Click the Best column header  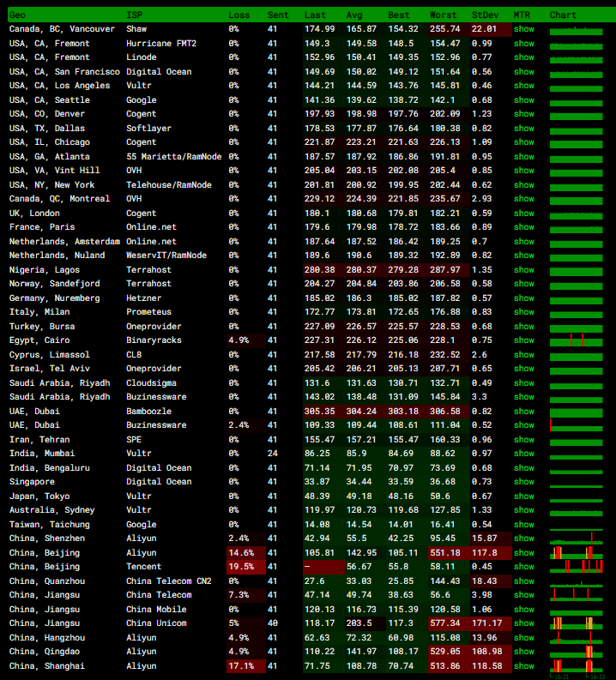point(399,15)
